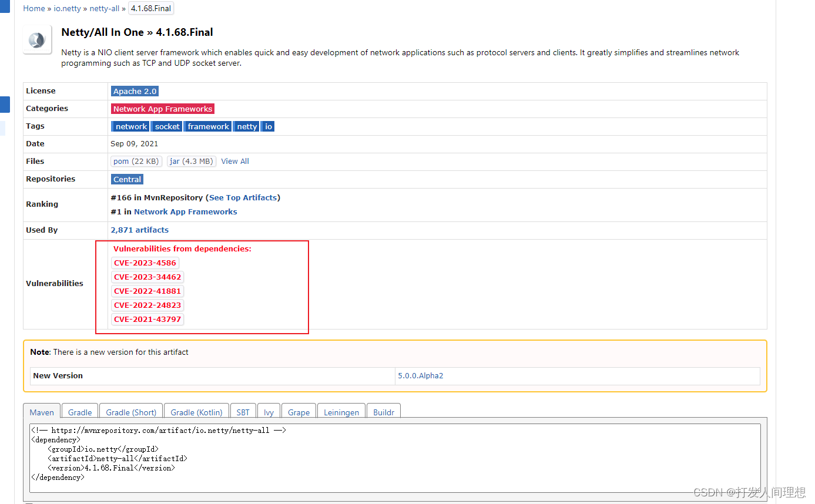Open vulnerability CVE-2022-24823
The image size is (815, 504).
[x=148, y=305]
